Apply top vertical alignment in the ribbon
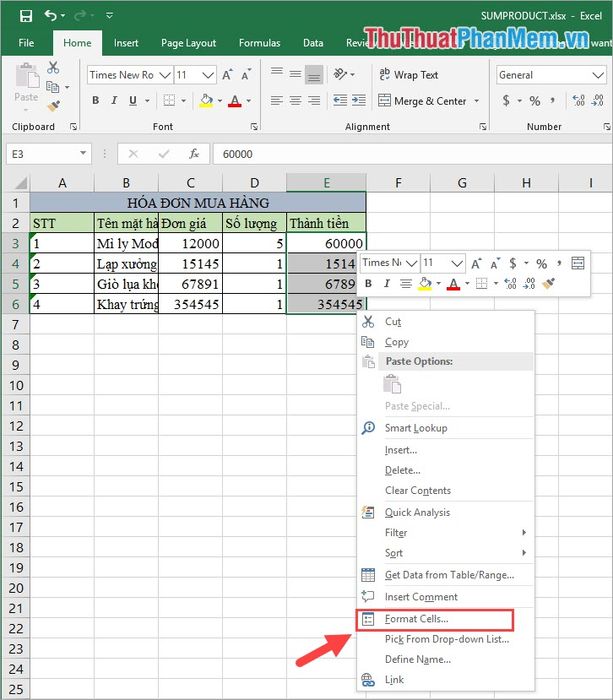 pyautogui.click(x=276, y=74)
